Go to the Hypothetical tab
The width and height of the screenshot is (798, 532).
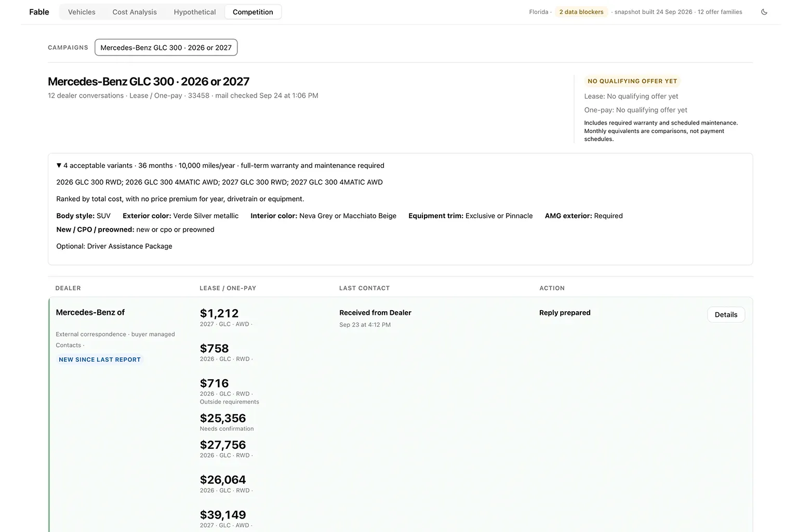pos(195,12)
